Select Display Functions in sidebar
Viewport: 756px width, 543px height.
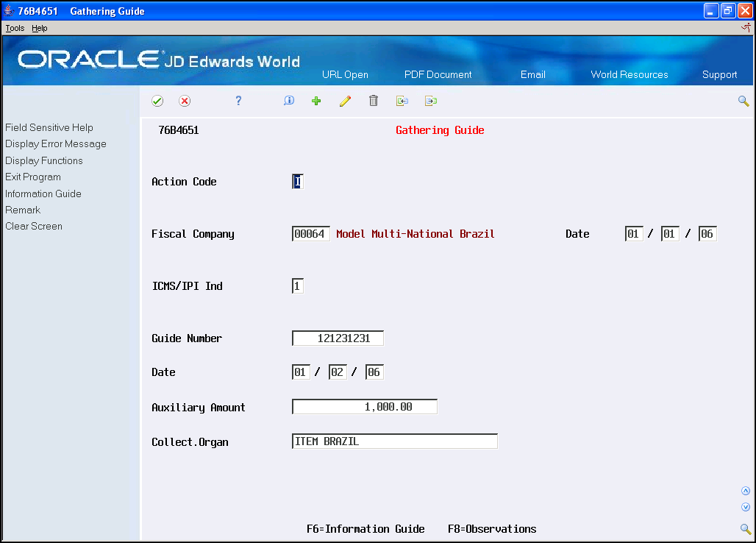(x=44, y=160)
